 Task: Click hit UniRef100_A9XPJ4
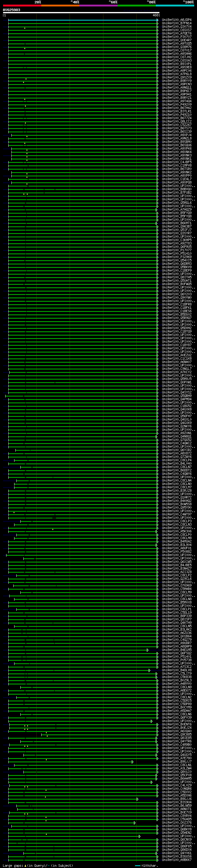point(176,135)
